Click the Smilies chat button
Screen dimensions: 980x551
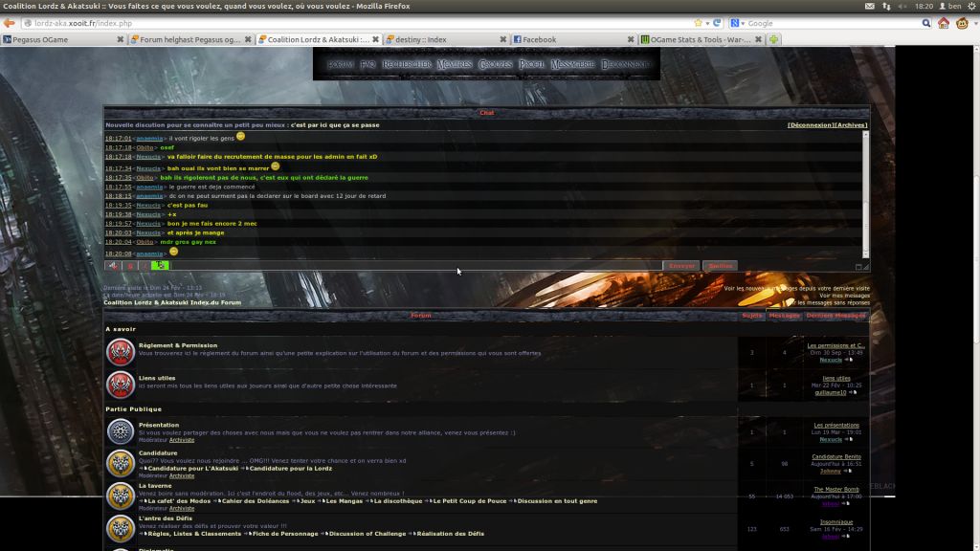point(720,266)
